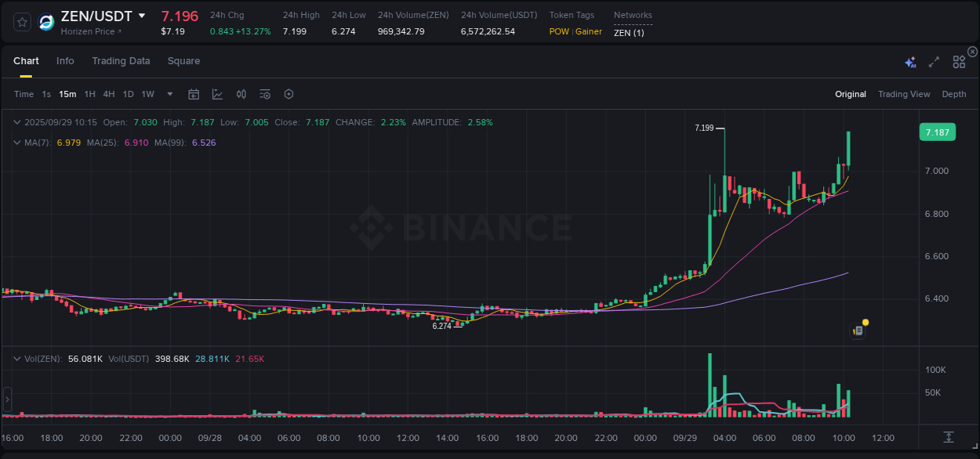Viewport: 980px width, 459px height.
Task: Switch candlestick display style
Action: [x=241, y=94]
